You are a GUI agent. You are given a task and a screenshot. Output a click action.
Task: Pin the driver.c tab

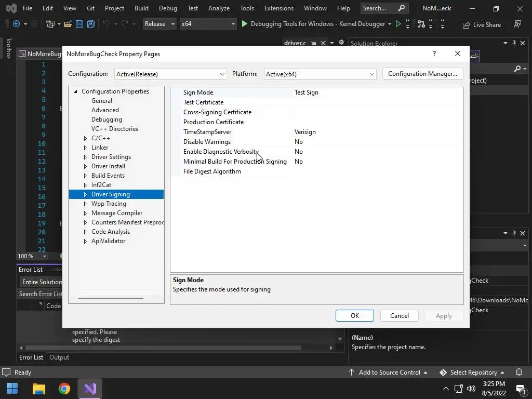coord(314,43)
